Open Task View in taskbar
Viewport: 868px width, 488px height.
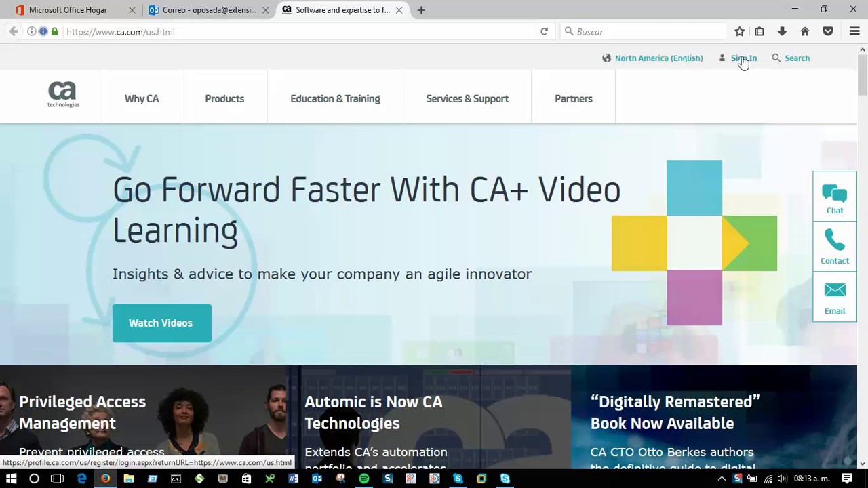tap(57, 479)
